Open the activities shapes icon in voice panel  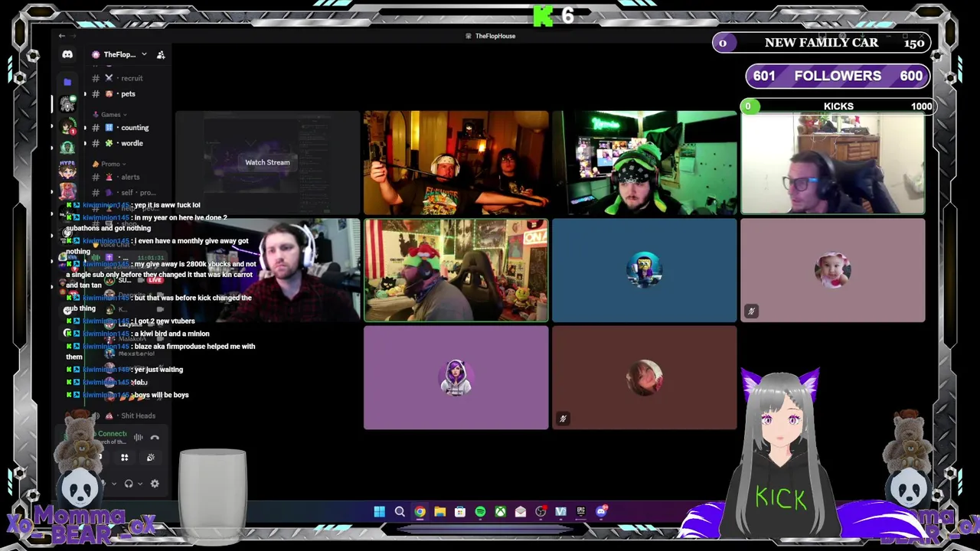[x=124, y=458]
